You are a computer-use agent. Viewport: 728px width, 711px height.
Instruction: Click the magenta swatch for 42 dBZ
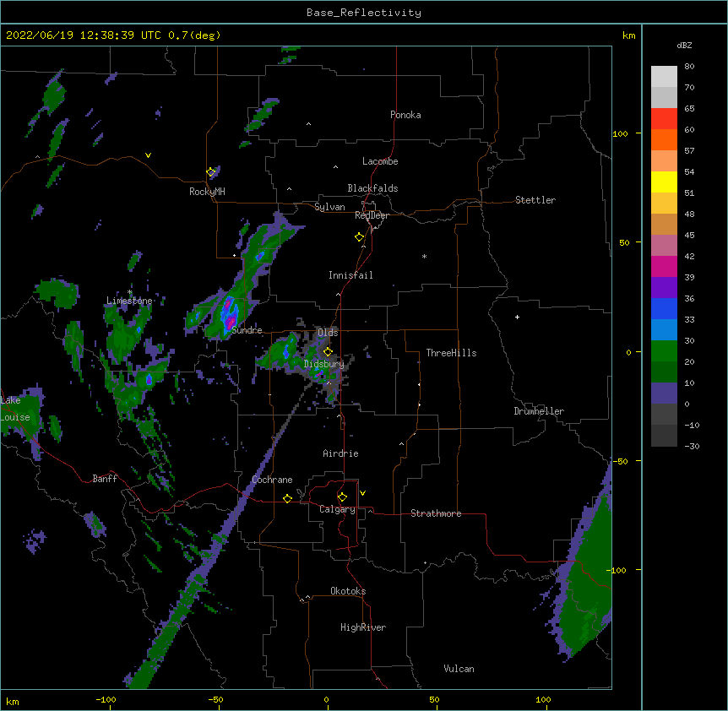pyautogui.click(x=664, y=266)
